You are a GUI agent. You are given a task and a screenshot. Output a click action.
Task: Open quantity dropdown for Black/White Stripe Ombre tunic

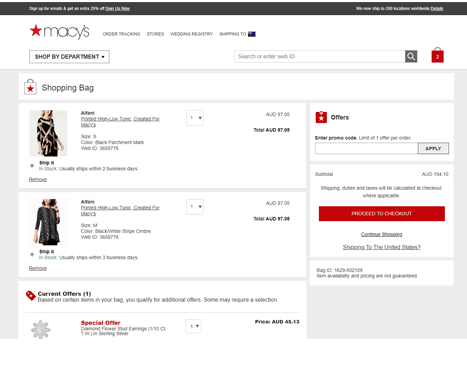(195, 207)
